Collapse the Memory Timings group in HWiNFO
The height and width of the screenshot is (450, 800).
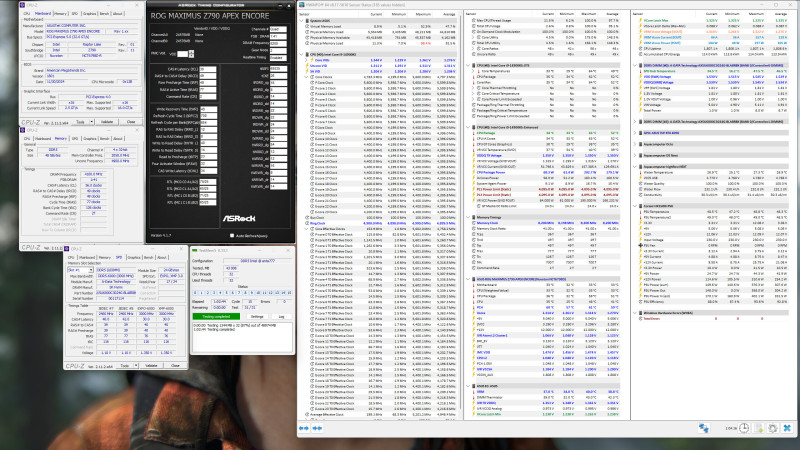coord(468,217)
